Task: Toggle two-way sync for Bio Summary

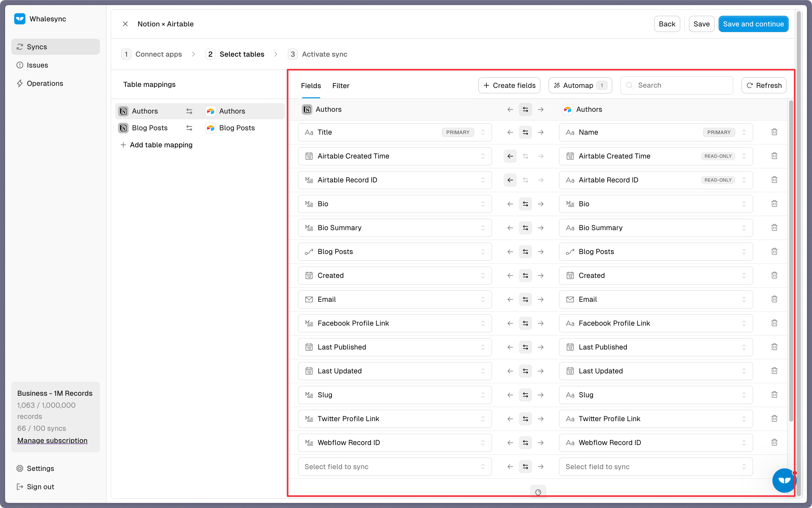Action: (526, 228)
